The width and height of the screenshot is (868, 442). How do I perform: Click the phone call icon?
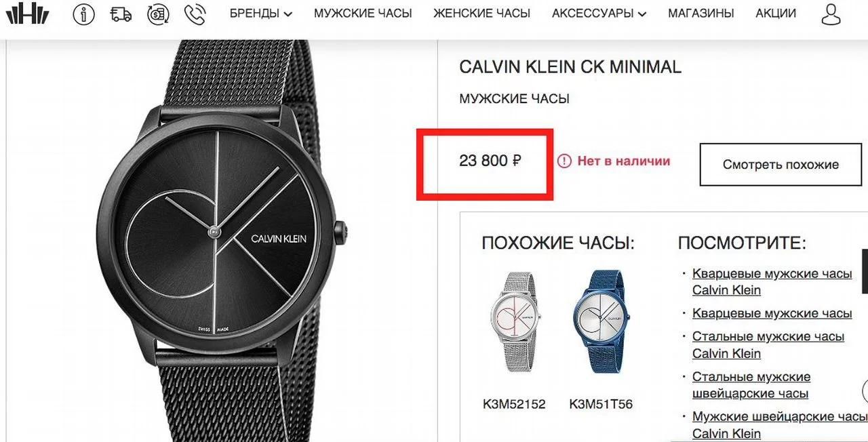point(195,14)
